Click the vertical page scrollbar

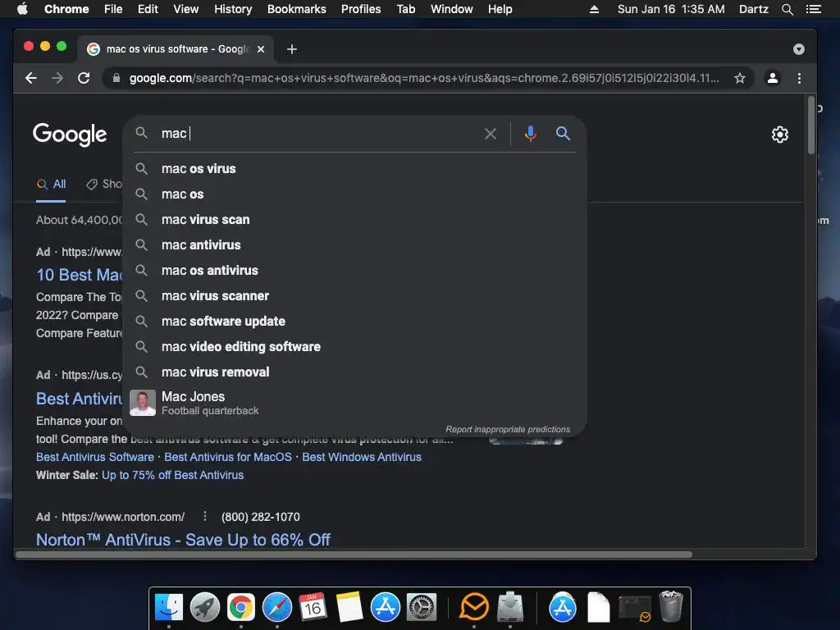coord(811,126)
